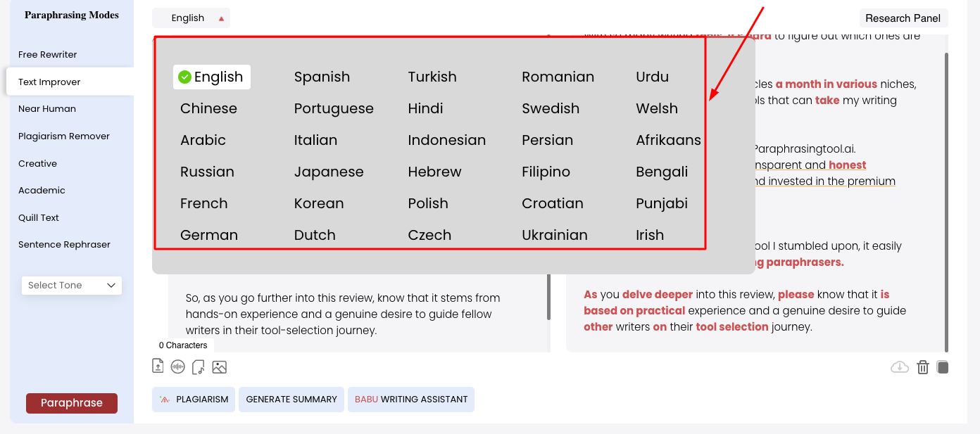Select the Plagiarism Remover mode

tap(64, 136)
